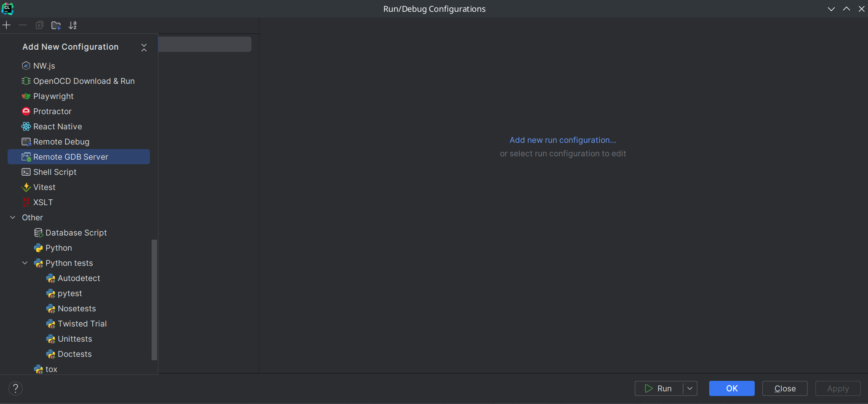This screenshot has height=404, width=868.
Task: Click the Copy Configuration toolbar icon
Action: tap(39, 25)
